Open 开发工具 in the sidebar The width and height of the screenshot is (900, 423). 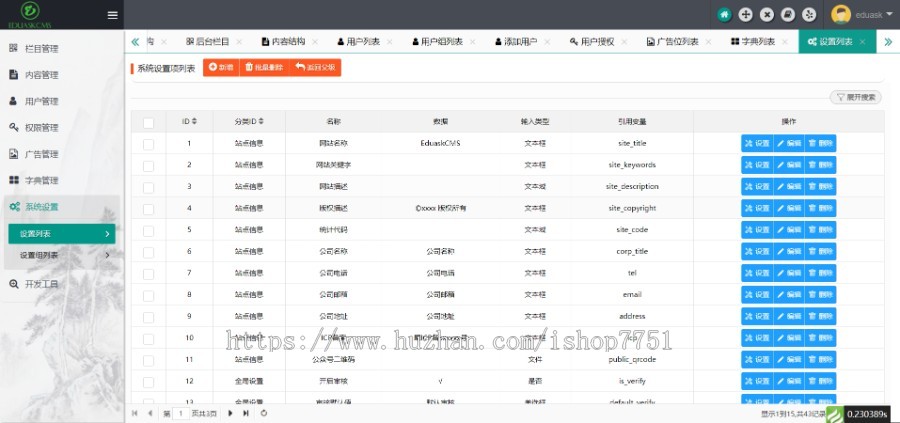41,284
